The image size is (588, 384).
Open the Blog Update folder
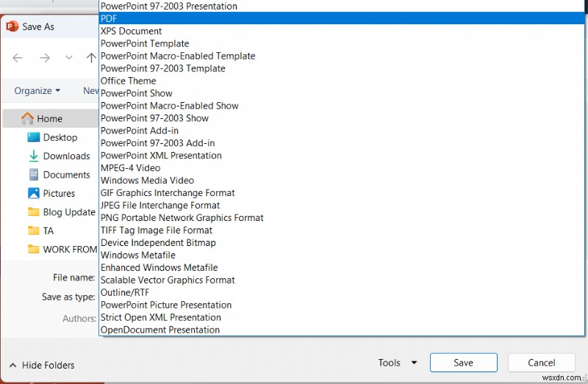pos(69,212)
